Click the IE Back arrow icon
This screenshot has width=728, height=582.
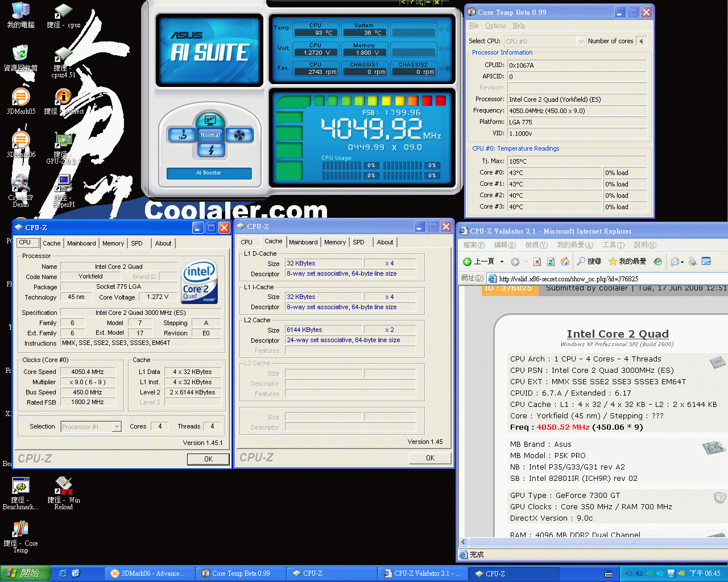468,261
